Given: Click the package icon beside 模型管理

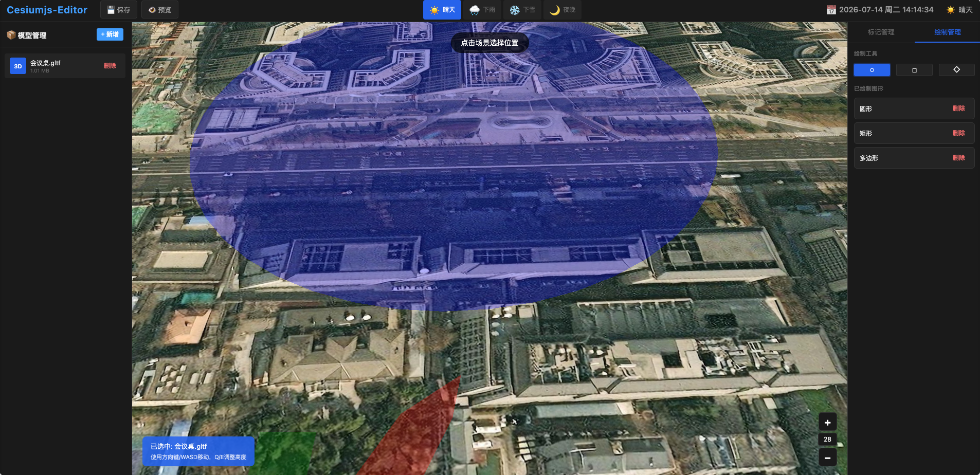Looking at the screenshot, I should pos(11,35).
